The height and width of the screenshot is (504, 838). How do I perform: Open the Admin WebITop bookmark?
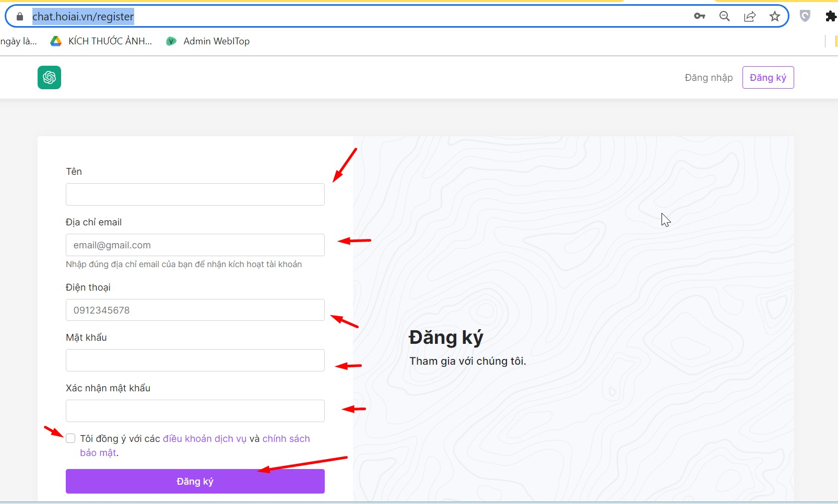tap(208, 41)
